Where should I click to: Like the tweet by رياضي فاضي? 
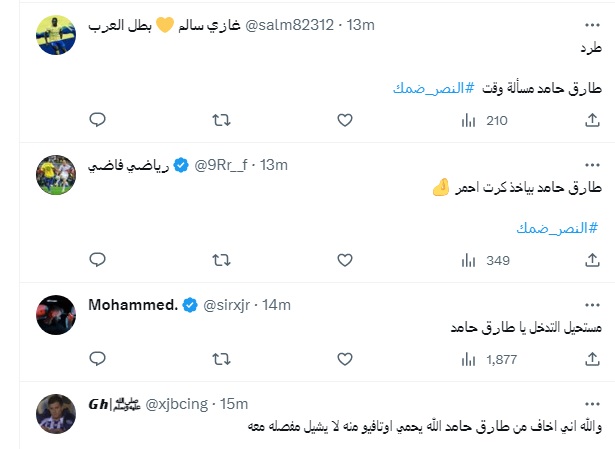pyautogui.click(x=345, y=259)
